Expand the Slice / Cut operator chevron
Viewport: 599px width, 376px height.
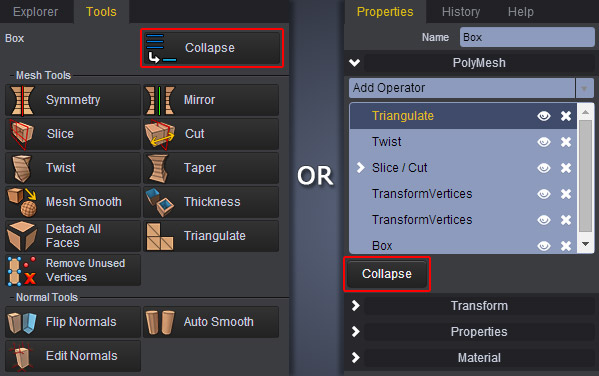[x=360, y=167]
